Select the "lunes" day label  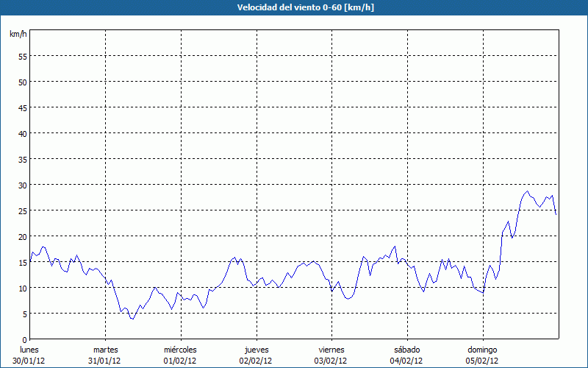29,350
